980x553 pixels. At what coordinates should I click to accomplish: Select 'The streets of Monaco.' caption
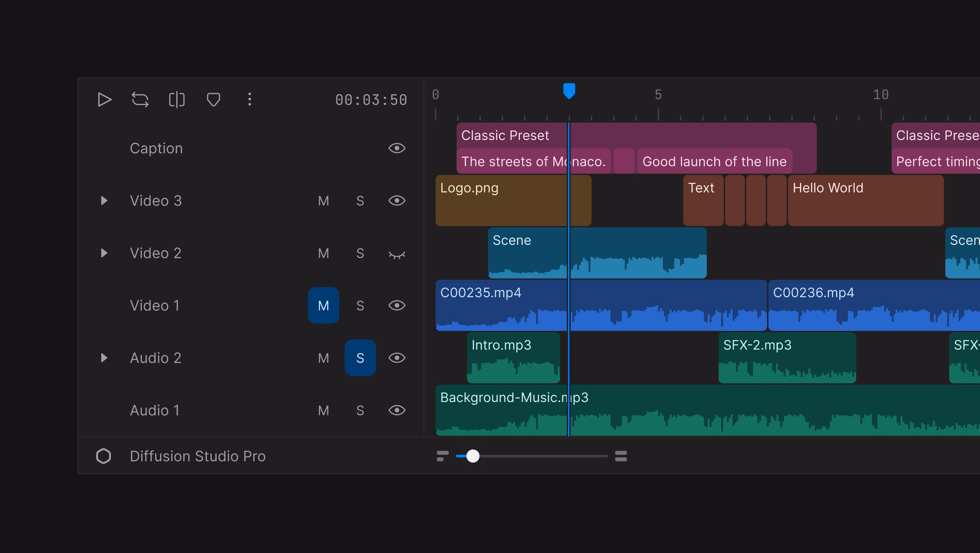(534, 161)
